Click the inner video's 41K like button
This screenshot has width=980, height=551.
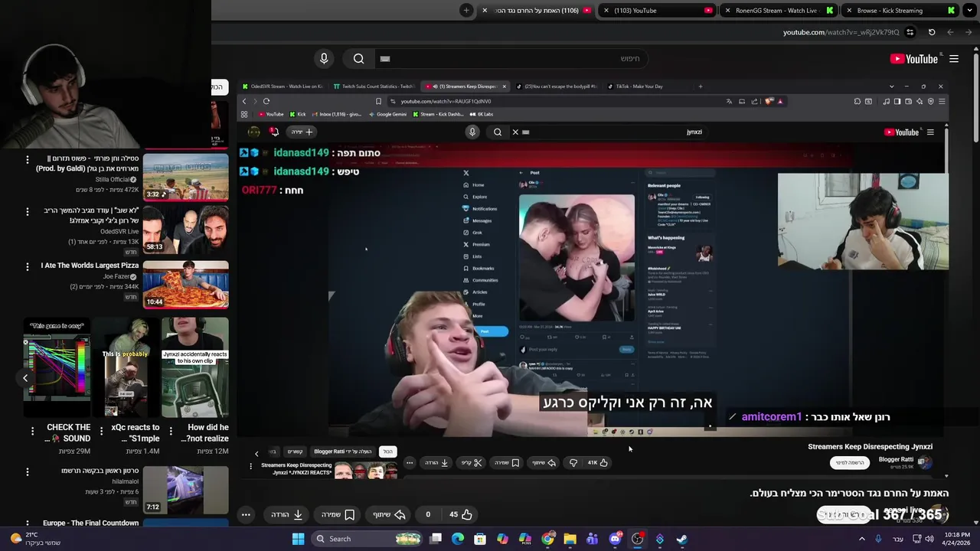(598, 462)
